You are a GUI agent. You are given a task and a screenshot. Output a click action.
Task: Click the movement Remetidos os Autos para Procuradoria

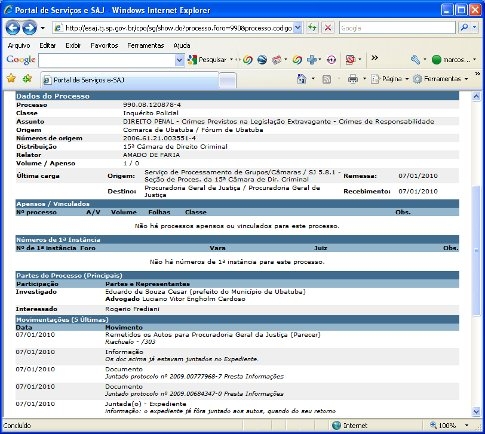coord(213,335)
